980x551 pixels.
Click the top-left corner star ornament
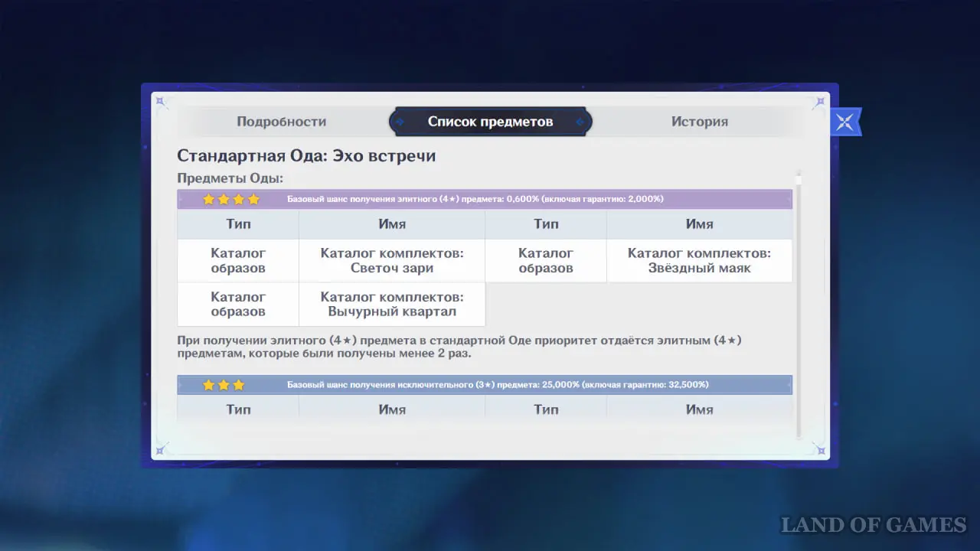(161, 101)
